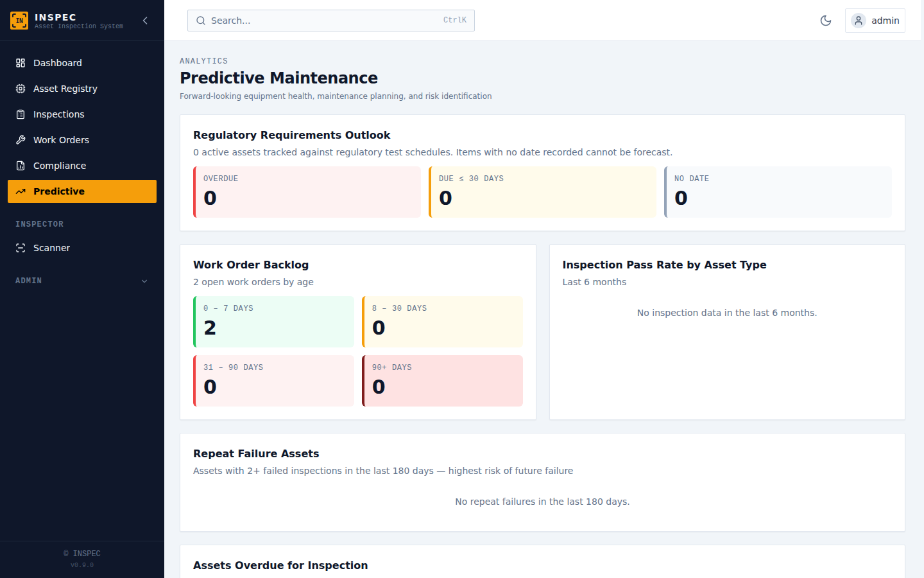Click the Work Orders wrench icon
Image resolution: width=924 pixels, height=578 pixels.
(21, 140)
